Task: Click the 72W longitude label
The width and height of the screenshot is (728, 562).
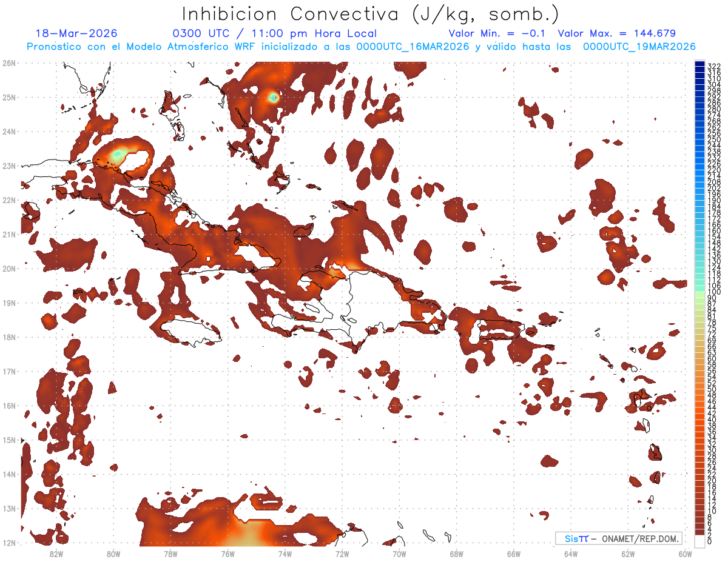Action: point(342,554)
